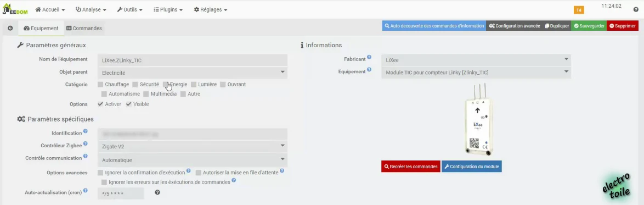This screenshot has height=205, width=644.
Task: Toggle the Visible option
Action: click(x=128, y=104)
